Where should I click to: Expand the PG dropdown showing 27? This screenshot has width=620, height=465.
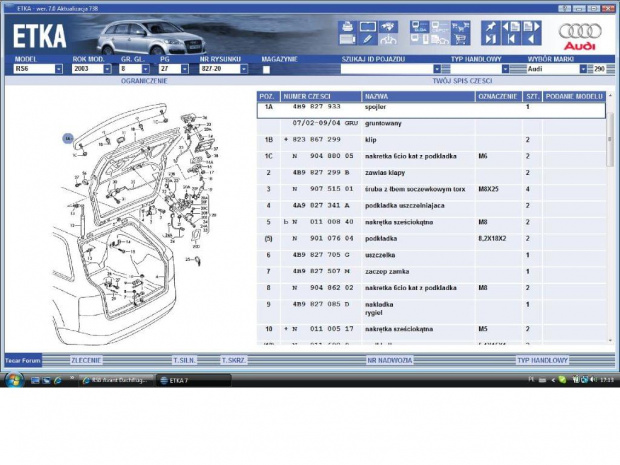coord(185,69)
